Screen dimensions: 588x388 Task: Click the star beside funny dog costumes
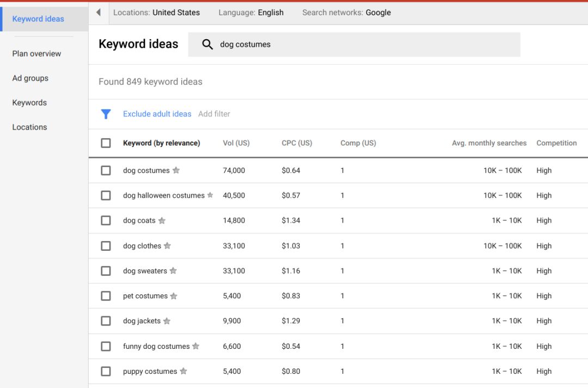pyautogui.click(x=196, y=346)
